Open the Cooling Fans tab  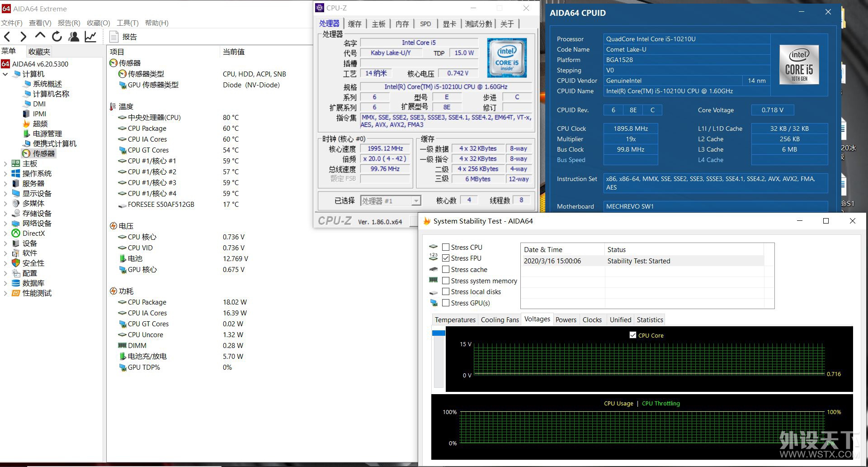click(x=500, y=319)
